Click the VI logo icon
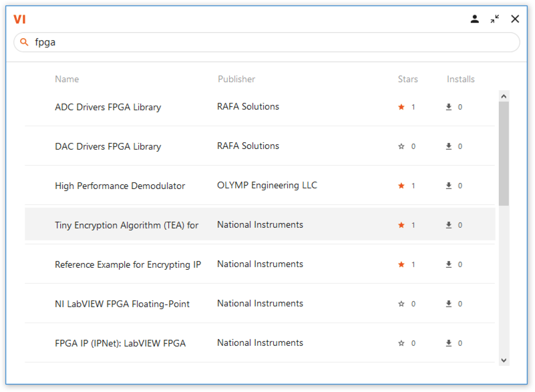The image size is (535, 392). point(19,19)
